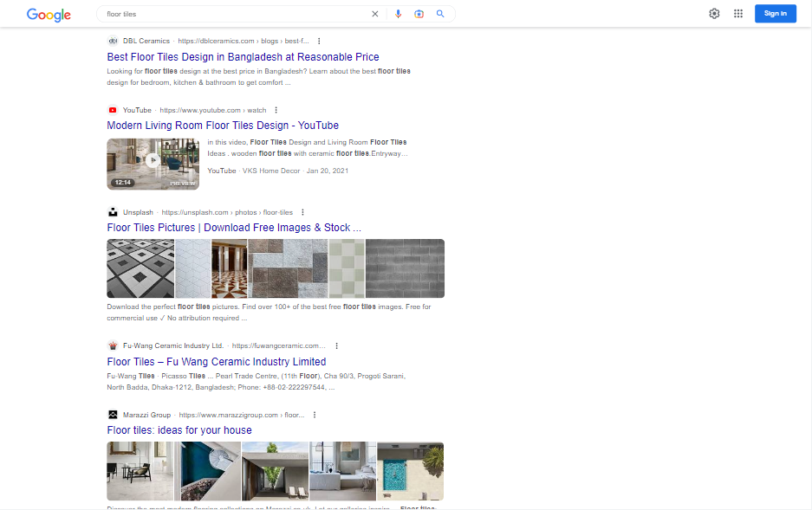Clear the search query with the X icon
This screenshot has width=812, height=510.
pyautogui.click(x=374, y=14)
